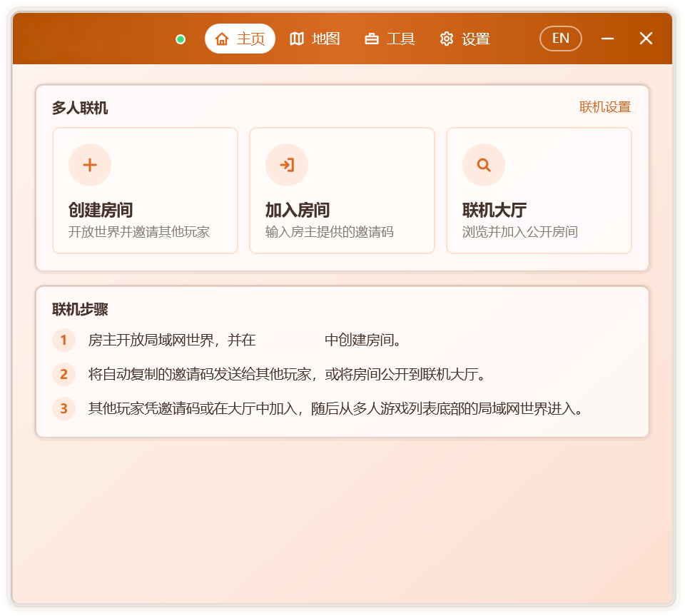Switch language with the EN button
Viewport: 685px width, 616px height.
(x=561, y=39)
